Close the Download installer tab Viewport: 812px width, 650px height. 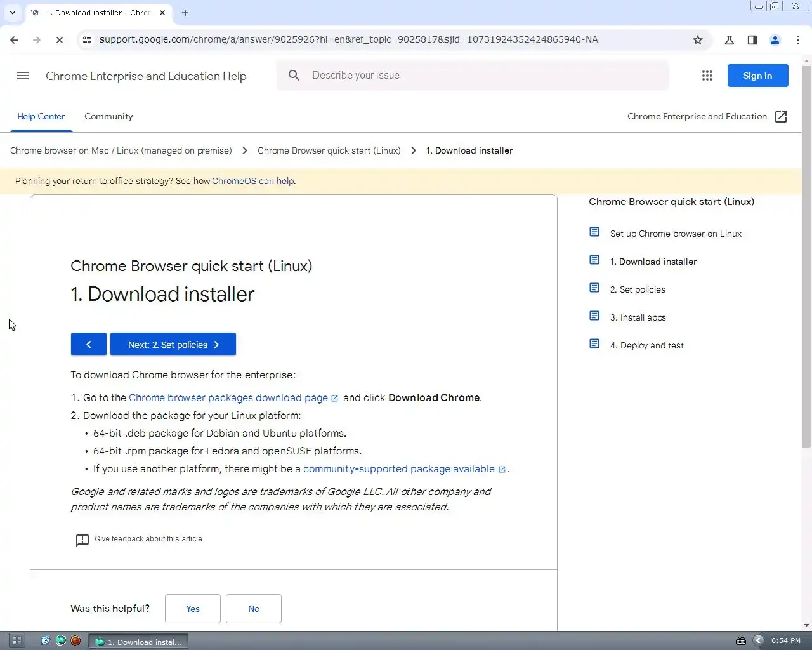tap(162, 13)
